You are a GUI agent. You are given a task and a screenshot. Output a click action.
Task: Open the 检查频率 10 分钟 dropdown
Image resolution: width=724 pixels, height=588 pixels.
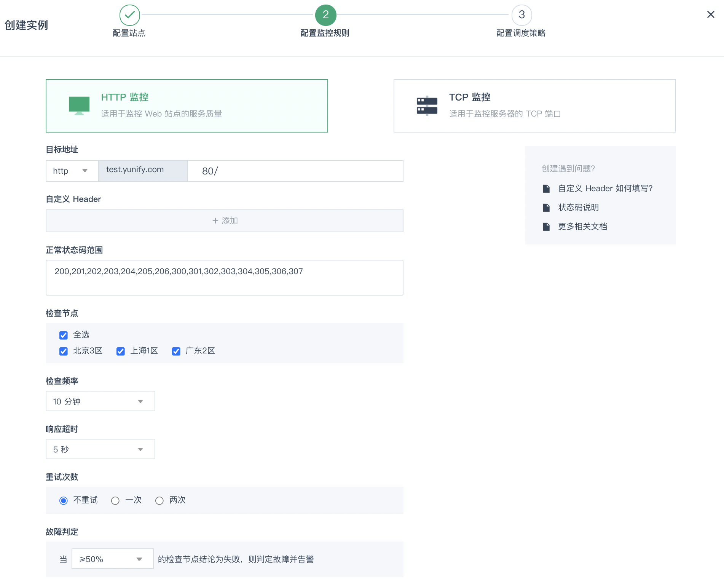click(100, 401)
